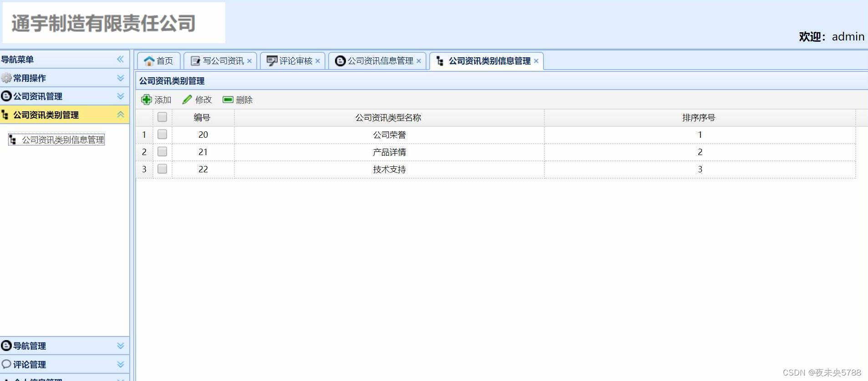
Task: Click the 评论管理 menu title
Action: [x=30, y=365]
